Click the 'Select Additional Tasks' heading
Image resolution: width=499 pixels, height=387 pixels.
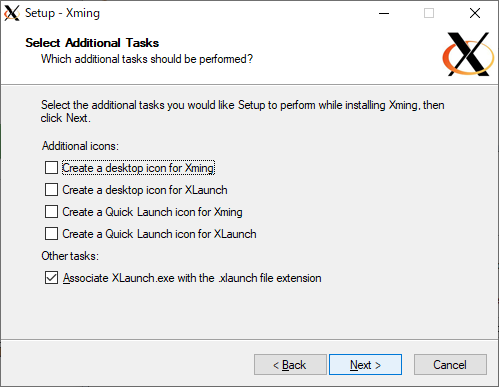click(x=92, y=43)
